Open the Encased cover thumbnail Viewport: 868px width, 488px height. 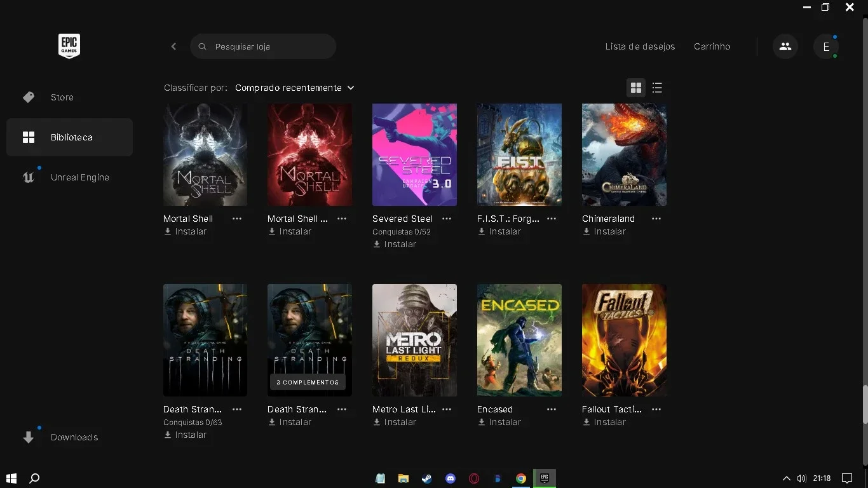point(519,340)
